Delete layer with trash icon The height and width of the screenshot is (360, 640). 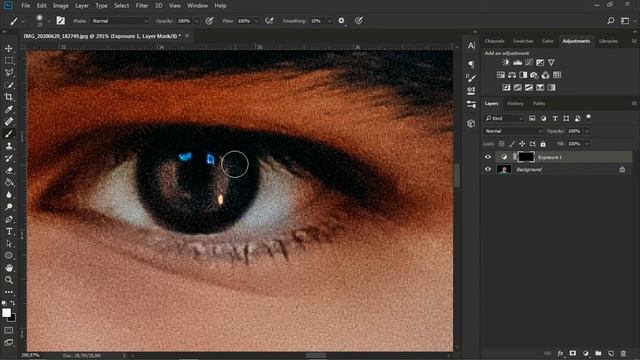pyautogui.click(x=623, y=353)
